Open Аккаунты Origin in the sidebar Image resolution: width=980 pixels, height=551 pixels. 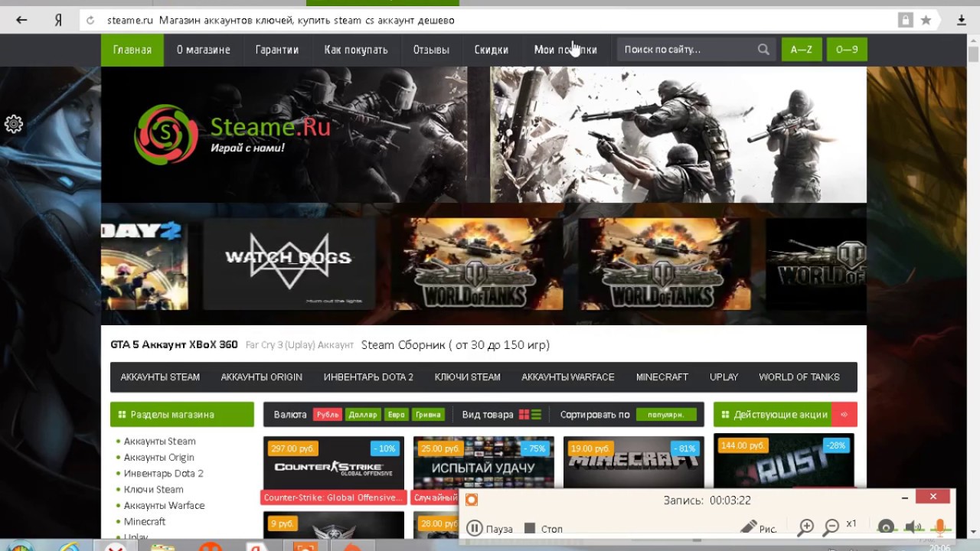[159, 458]
